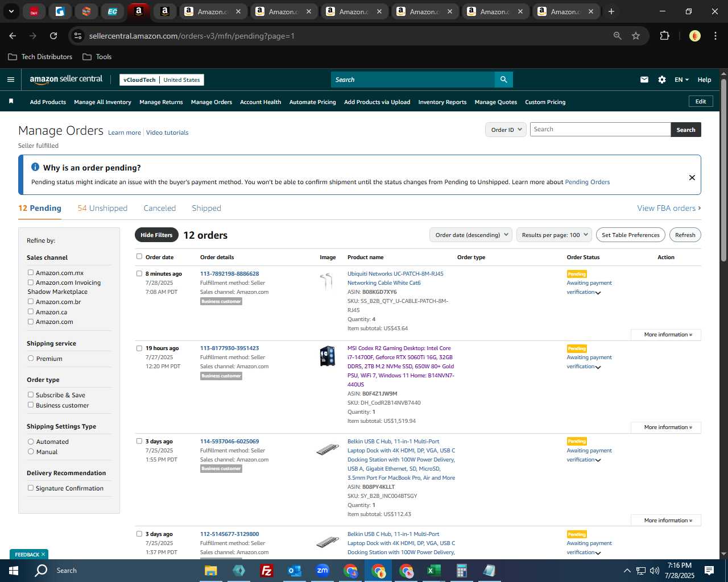Open Excel from taskbar
The width and height of the screenshot is (728, 582).
[433, 571]
